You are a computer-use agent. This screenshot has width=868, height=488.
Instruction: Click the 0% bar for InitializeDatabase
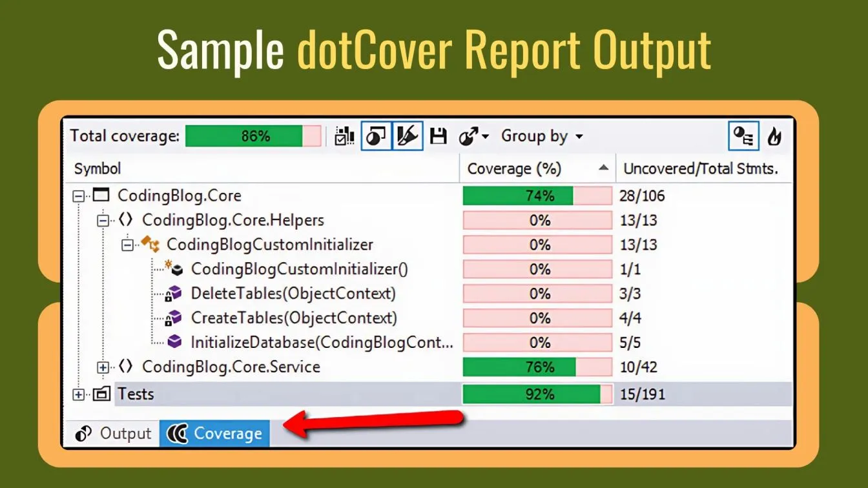pyautogui.click(x=537, y=342)
